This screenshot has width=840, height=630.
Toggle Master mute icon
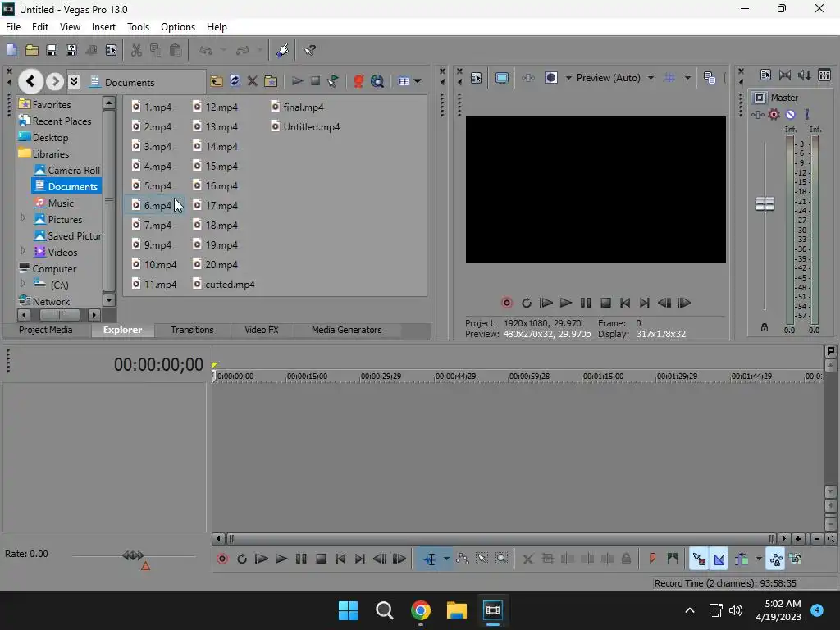click(790, 114)
